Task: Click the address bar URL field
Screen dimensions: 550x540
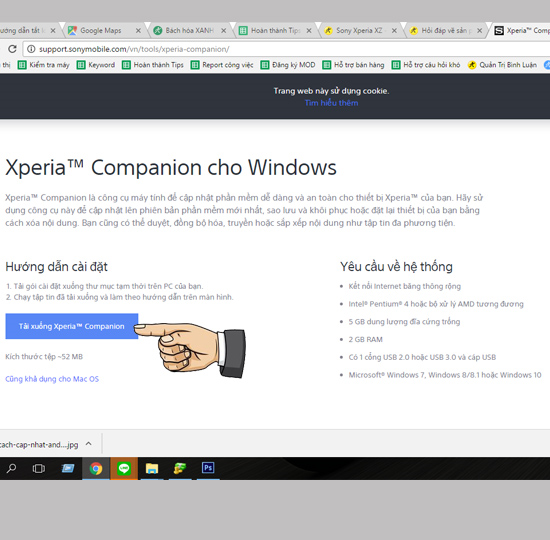Action: point(286,49)
